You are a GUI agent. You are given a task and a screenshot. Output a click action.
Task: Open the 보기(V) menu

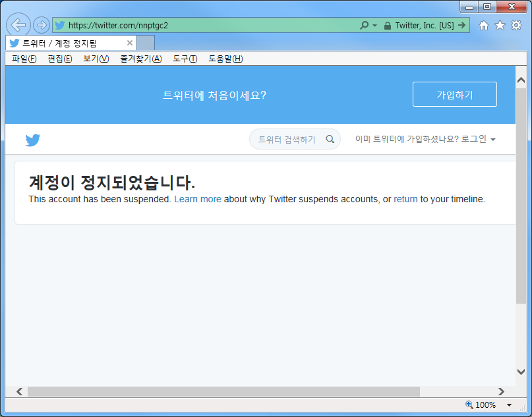pyautogui.click(x=96, y=59)
